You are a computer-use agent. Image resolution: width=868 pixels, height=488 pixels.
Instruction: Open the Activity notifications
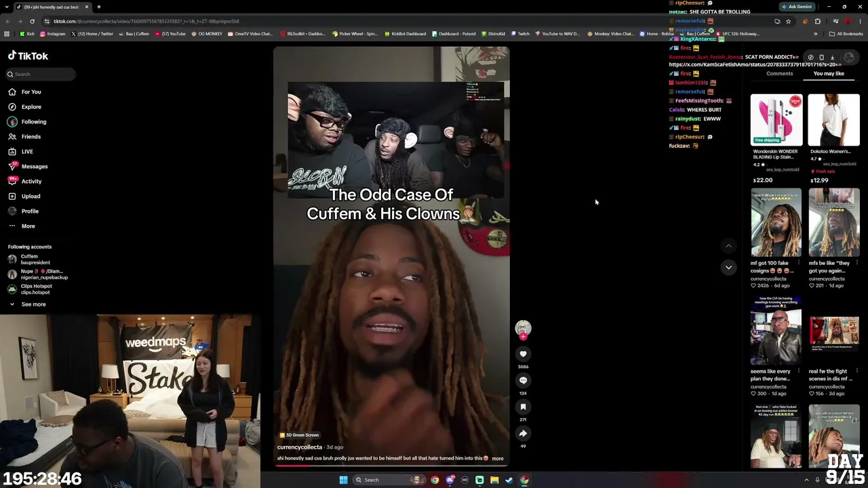pyautogui.click(x=25, y=181)
